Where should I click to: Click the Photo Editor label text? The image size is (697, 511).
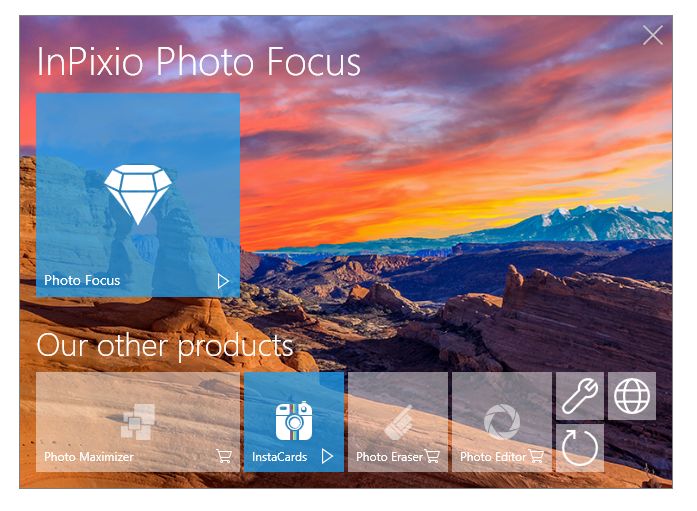[493, 457]
